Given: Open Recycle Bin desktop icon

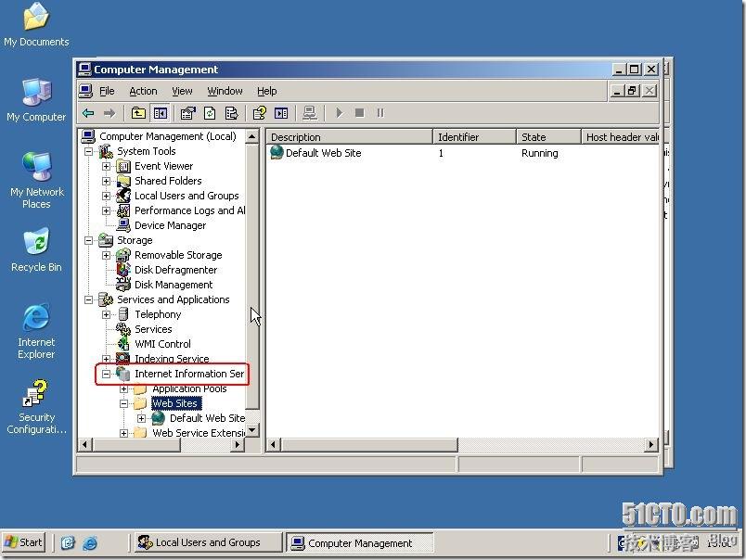Looking at the screenshot, I should point(36,250).
